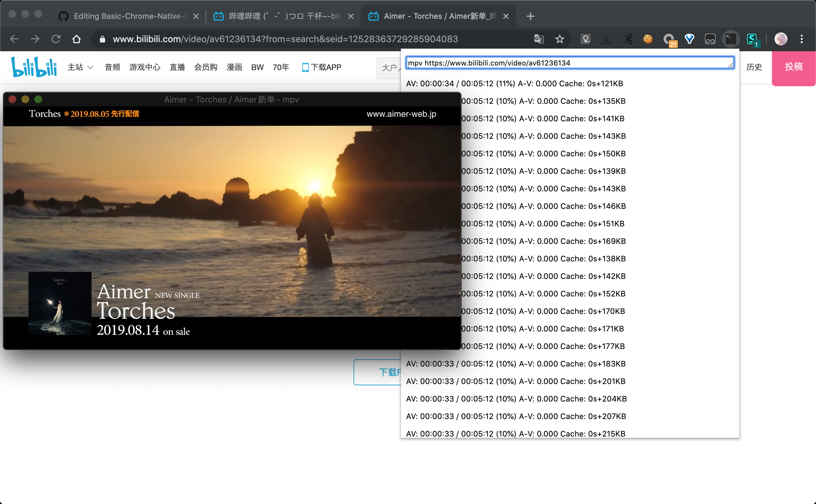Open the Chrome three-dot menu
Viewport: 816px width, 504px height.
(802, 39)
